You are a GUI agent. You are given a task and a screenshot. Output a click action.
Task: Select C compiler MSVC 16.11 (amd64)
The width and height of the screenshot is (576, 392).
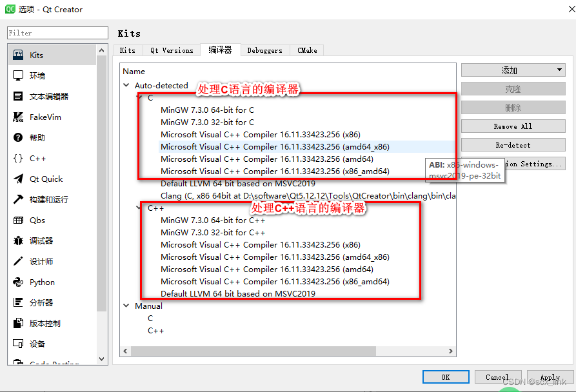pos(266,159)
